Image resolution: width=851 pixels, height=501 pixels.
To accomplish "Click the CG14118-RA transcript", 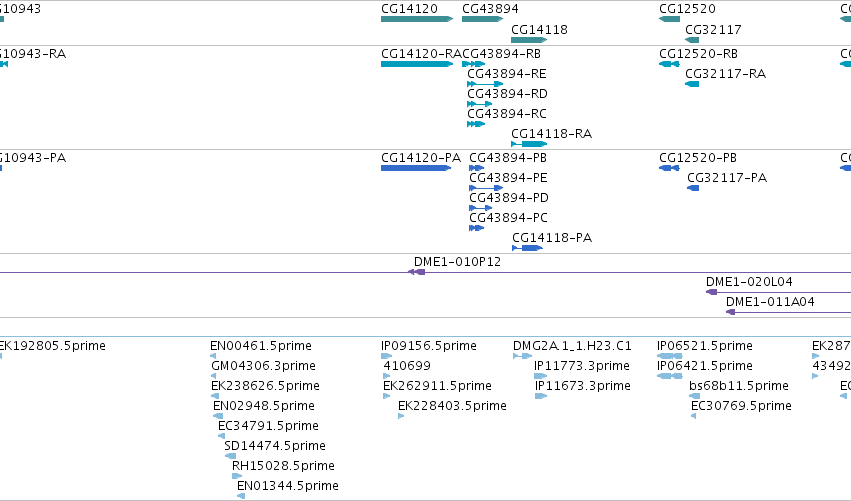I will pos(529,144).
